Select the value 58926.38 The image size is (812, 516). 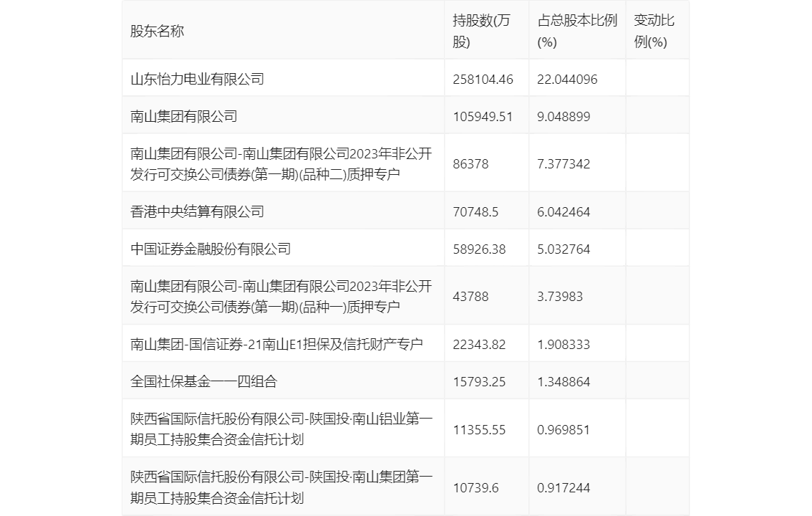click(x=479, y=249)
